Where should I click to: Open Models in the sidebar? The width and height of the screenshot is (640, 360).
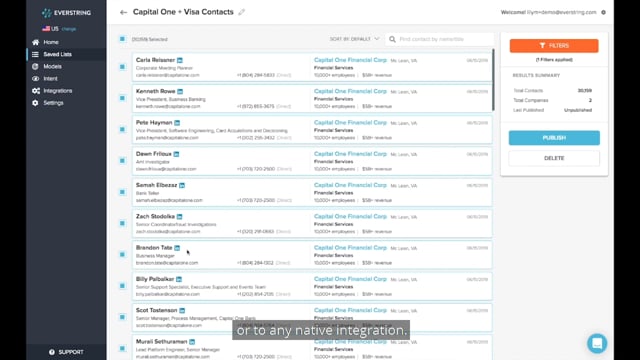(53, 67)
